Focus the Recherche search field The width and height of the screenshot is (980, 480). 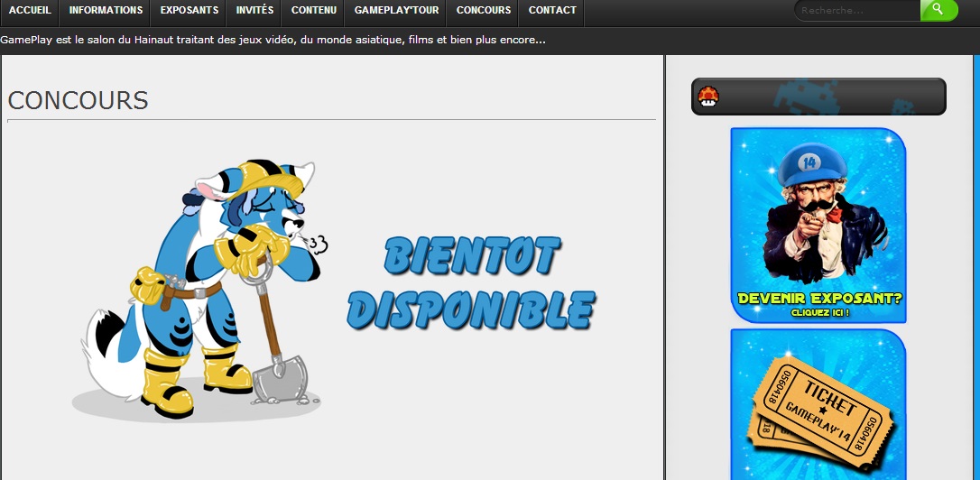click(x=857, y=11)
